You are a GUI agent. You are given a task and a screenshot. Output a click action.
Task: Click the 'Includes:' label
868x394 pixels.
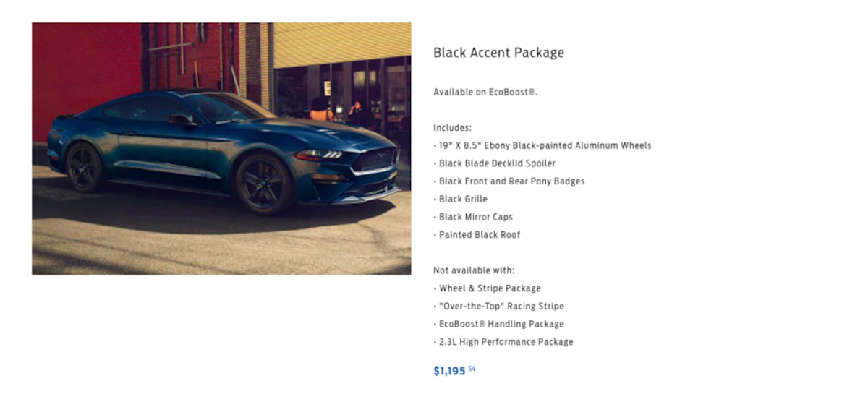(x=452, y=128)
